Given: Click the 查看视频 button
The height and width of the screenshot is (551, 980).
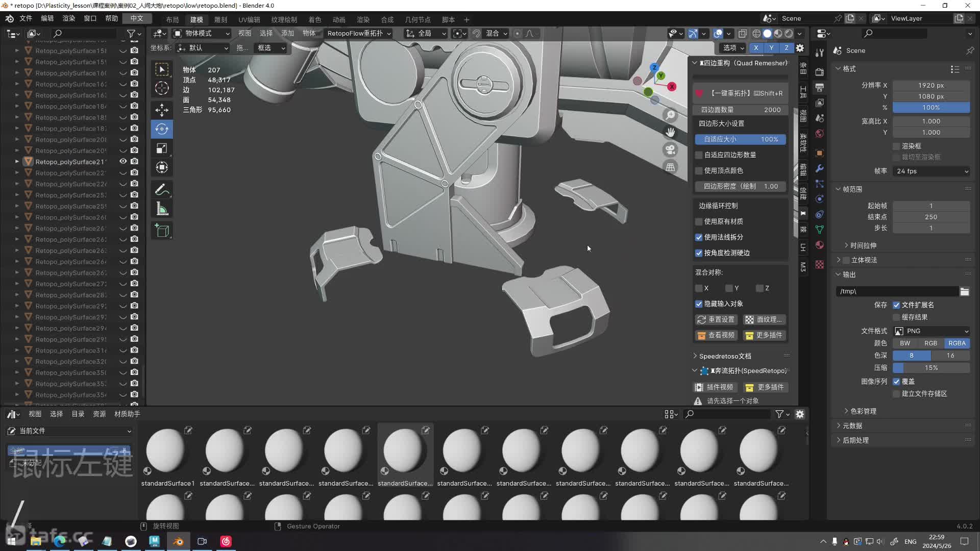Looking at the screenshot, I should point(716,335).
